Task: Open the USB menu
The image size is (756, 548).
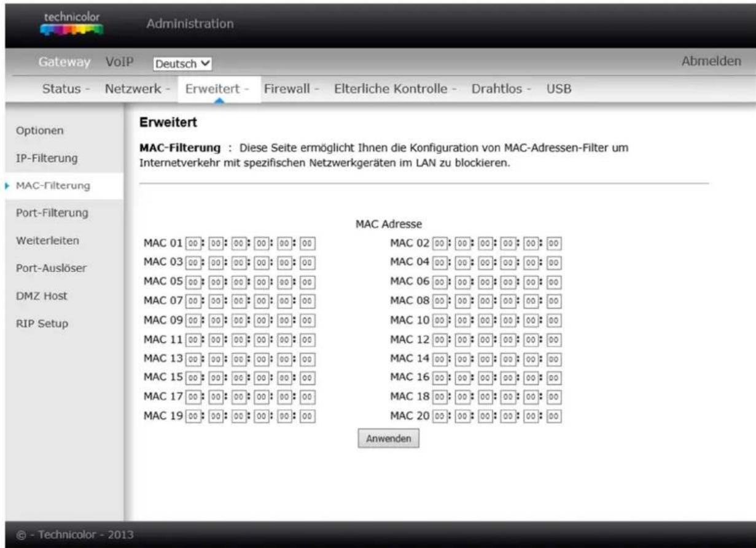Action: point(559,89)
